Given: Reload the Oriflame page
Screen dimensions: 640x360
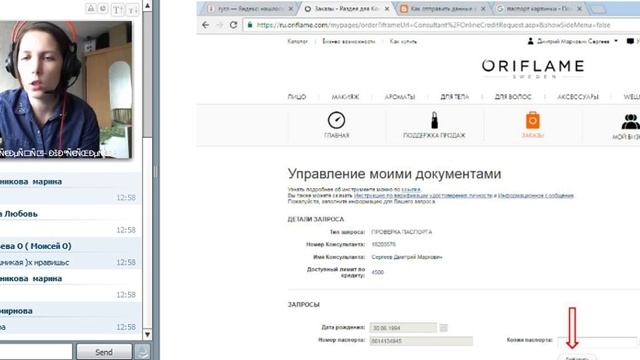Looking at the screenshot, I should click(233, 25).
